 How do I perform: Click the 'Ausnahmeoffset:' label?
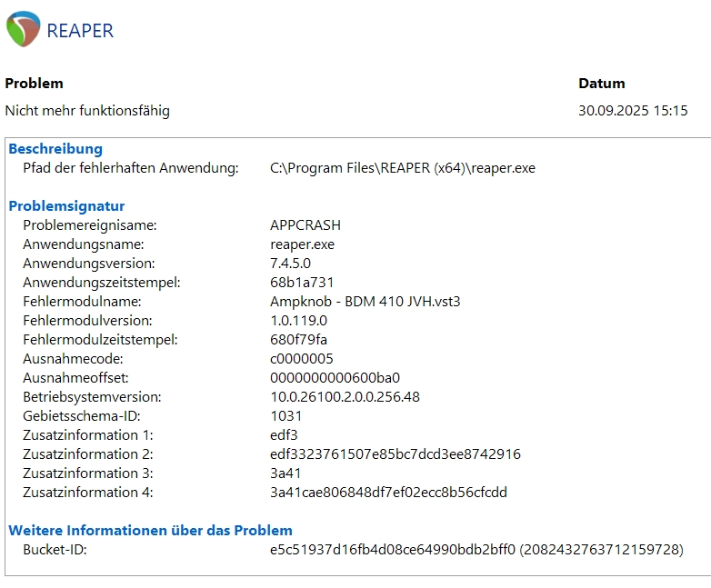click(75, 378)
